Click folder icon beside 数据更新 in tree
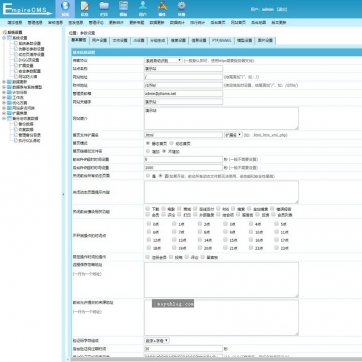Viewport: 362px width, 362px height. click(9, 82)
